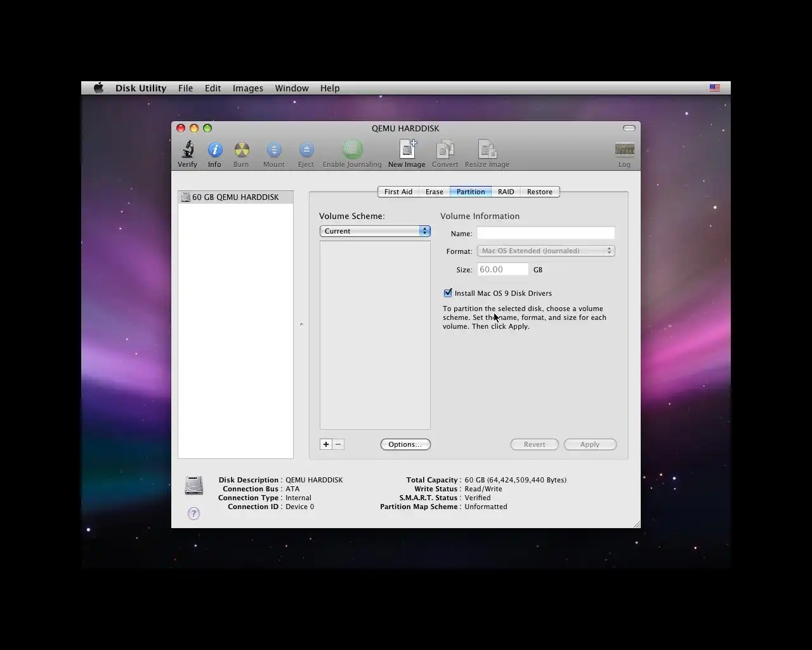Image resolution: width=812 pixels, height=650 pixels.
Task: Click the Convert toolbar icon
Action: 445,149
